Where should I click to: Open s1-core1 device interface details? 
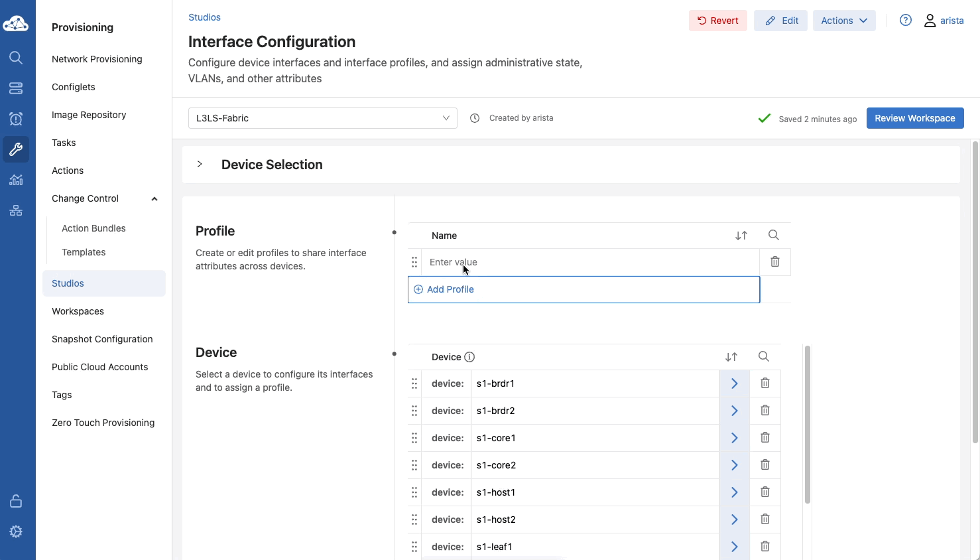(734, 438)
